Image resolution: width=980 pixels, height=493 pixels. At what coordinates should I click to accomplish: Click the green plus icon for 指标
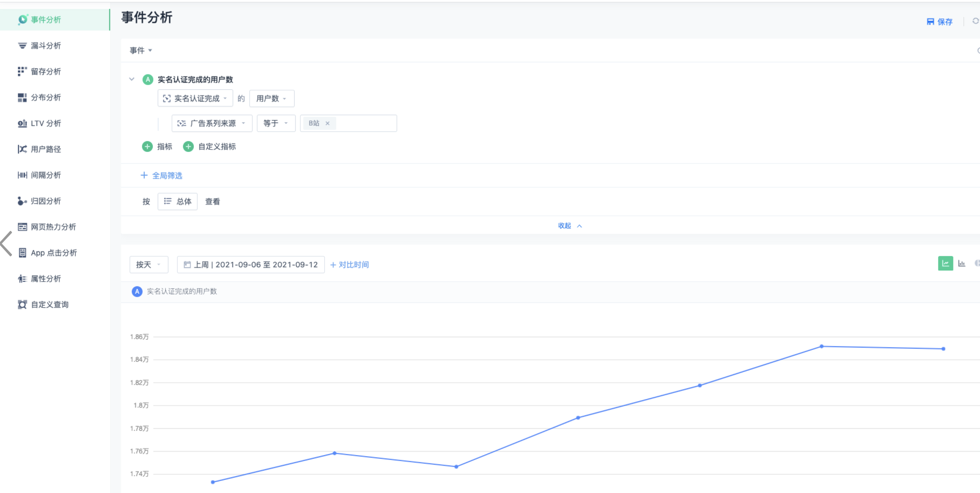pos(147,147)
